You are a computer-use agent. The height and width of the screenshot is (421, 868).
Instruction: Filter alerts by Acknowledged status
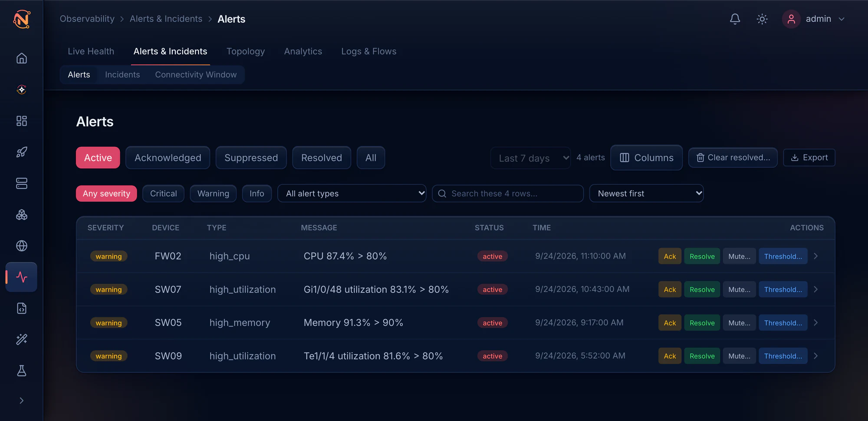tap(168, 158)
